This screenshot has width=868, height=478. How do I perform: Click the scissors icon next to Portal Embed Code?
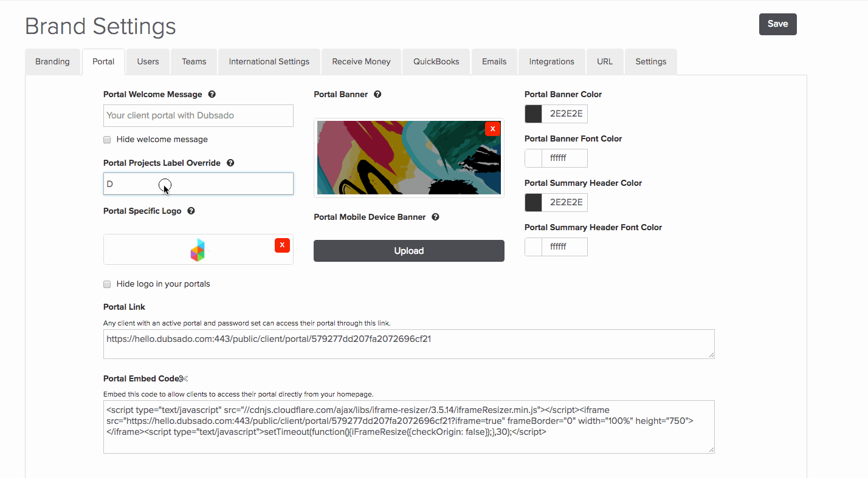coord(184,378)
